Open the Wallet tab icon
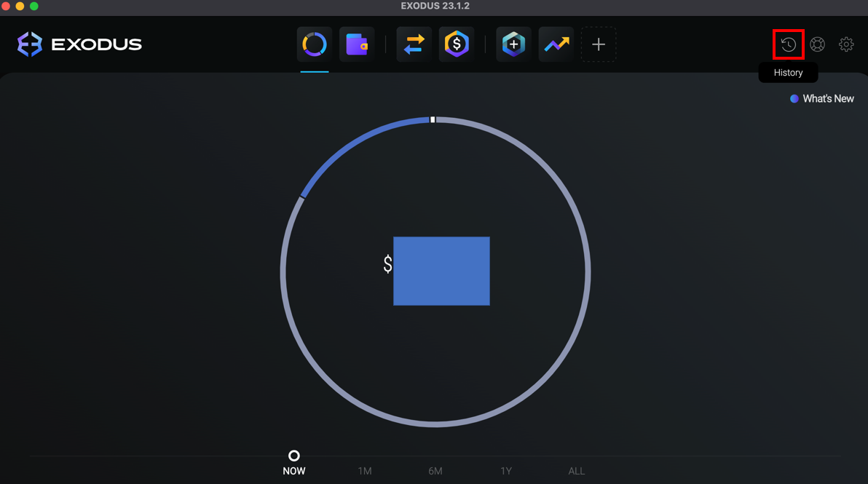This screenshot has height=484, width=868. [357, 44]
